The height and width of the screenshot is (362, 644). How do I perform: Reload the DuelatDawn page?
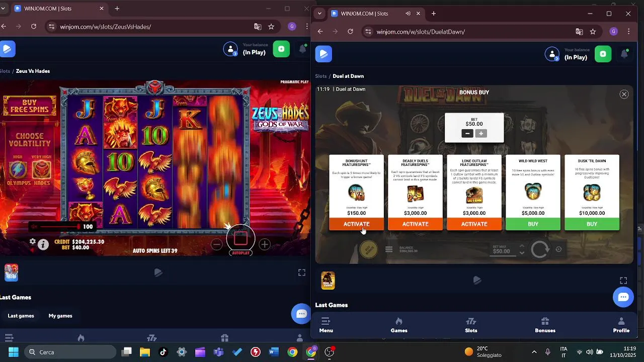[350, 32]
